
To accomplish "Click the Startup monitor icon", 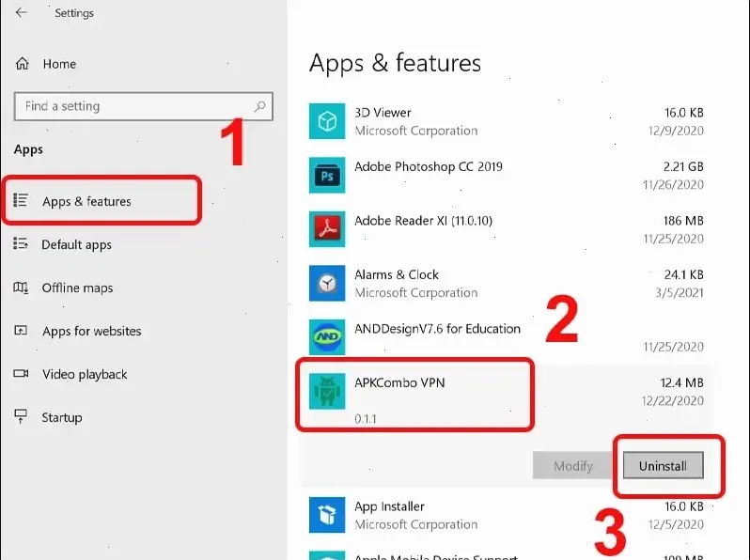I will (21, 416).
